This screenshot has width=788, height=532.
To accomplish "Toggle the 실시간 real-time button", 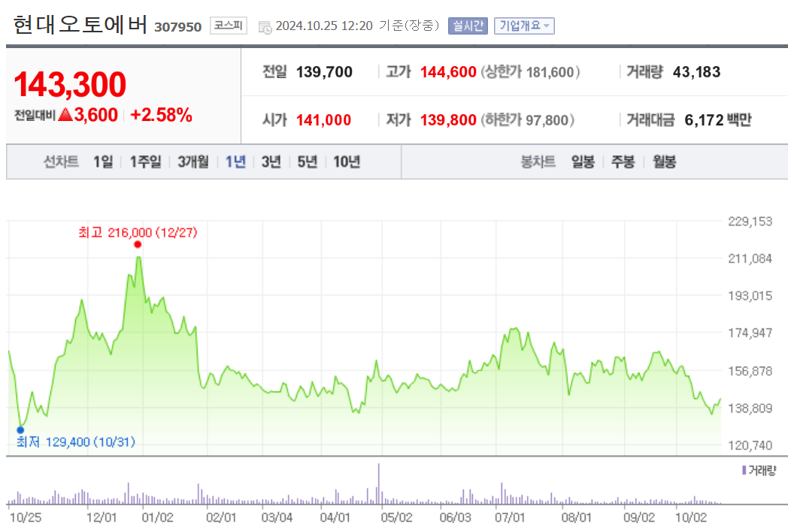I will pyautogui.click(x=468, y=26).
